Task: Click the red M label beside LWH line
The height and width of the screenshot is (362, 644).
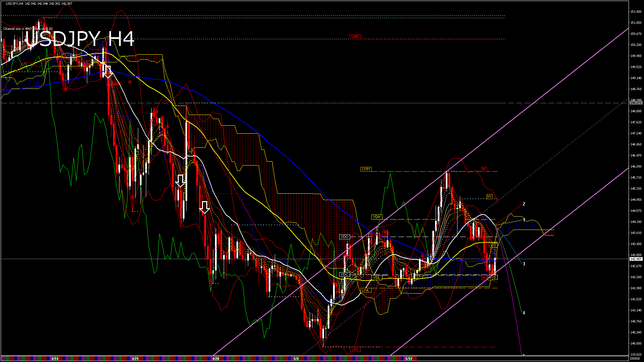Action: pos(484,169)
